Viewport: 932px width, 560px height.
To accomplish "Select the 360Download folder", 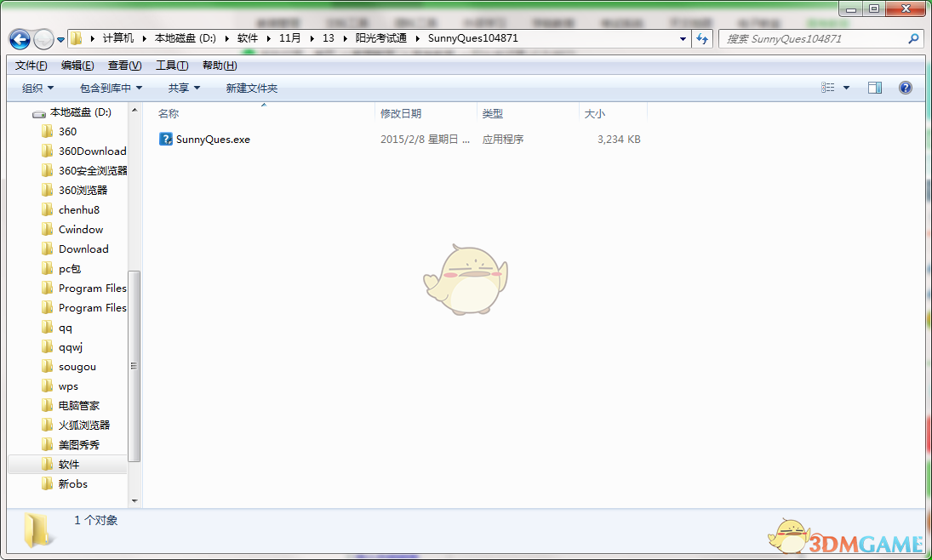I will click(x=92, y=151).
